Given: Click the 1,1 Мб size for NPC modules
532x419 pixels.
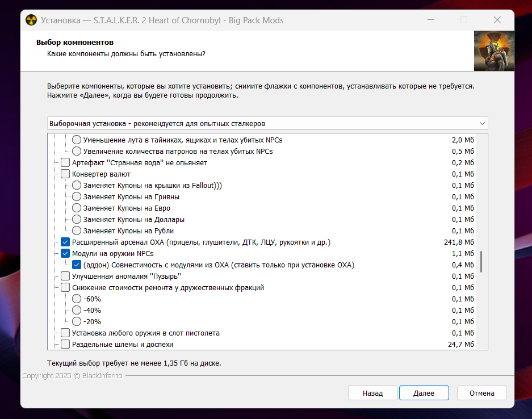Looking at the screenshot, I should pos(463,253).
